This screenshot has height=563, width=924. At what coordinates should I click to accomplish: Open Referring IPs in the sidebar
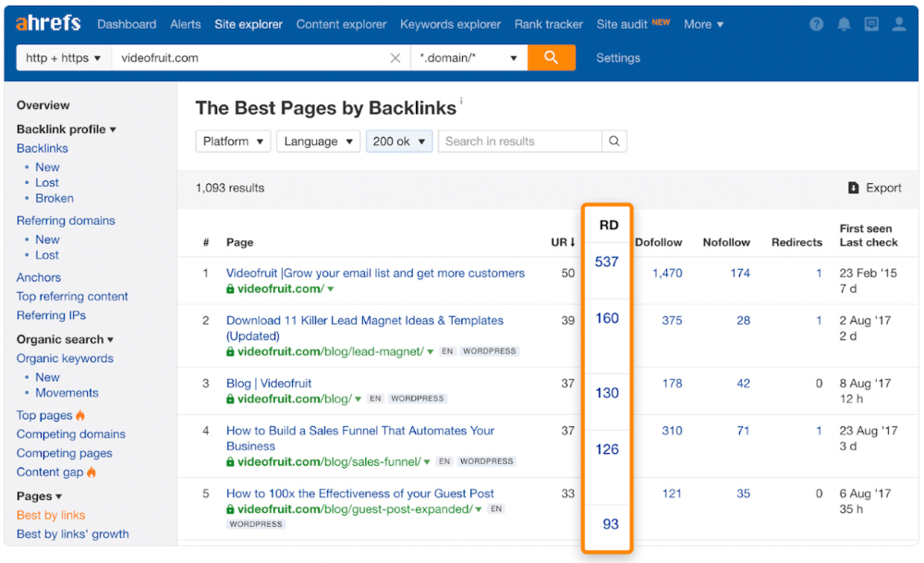click(51, 315)
